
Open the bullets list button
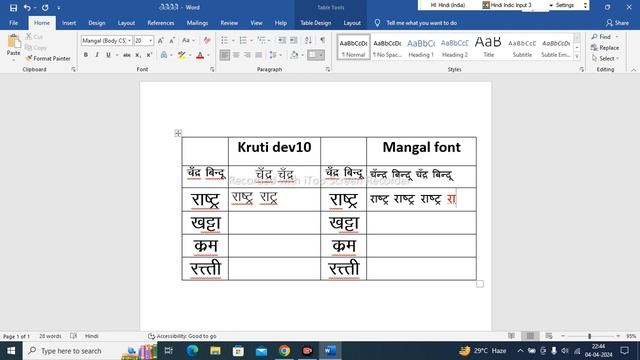pos(224,40)
